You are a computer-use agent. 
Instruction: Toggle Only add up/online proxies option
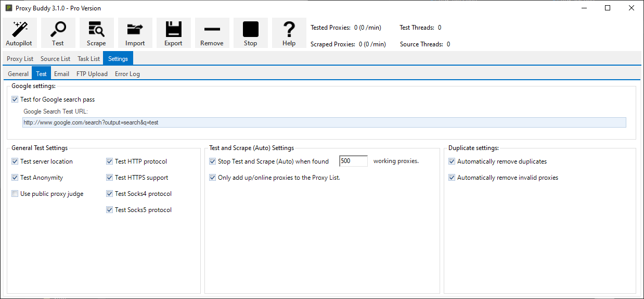click(213, 178)
